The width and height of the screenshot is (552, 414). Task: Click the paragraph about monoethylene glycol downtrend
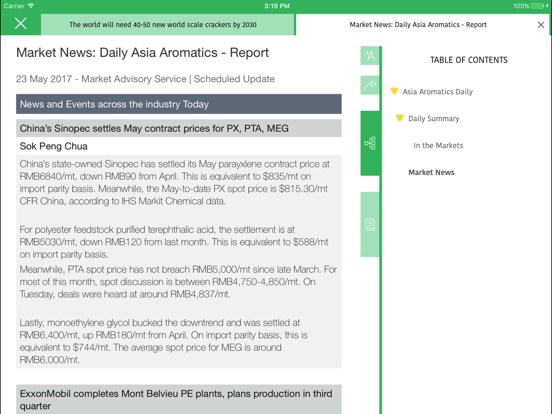163,341
